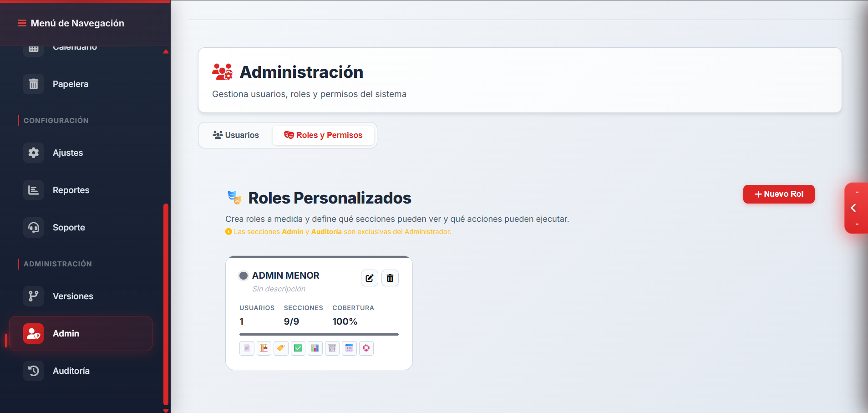Click the Admin user-shield sidebar icon
Screen dimensions: 868x413
(34, 334)
